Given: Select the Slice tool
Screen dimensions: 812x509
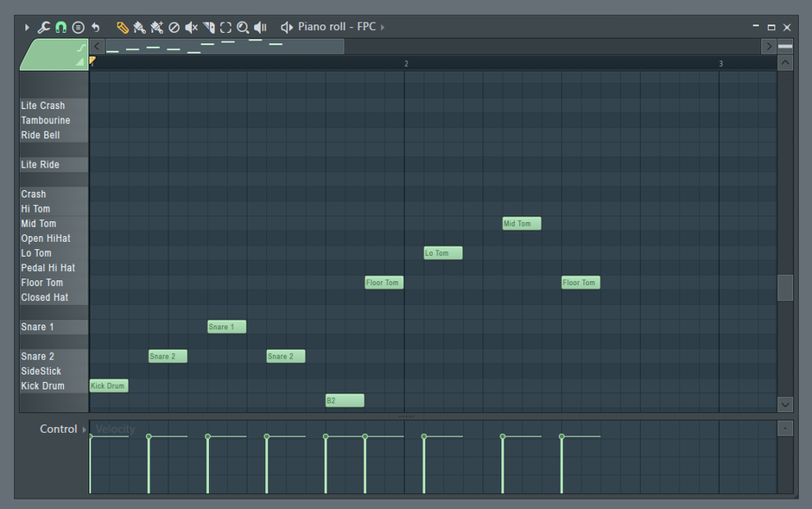Looking at the screenshot, I should (x=209, y=27).
